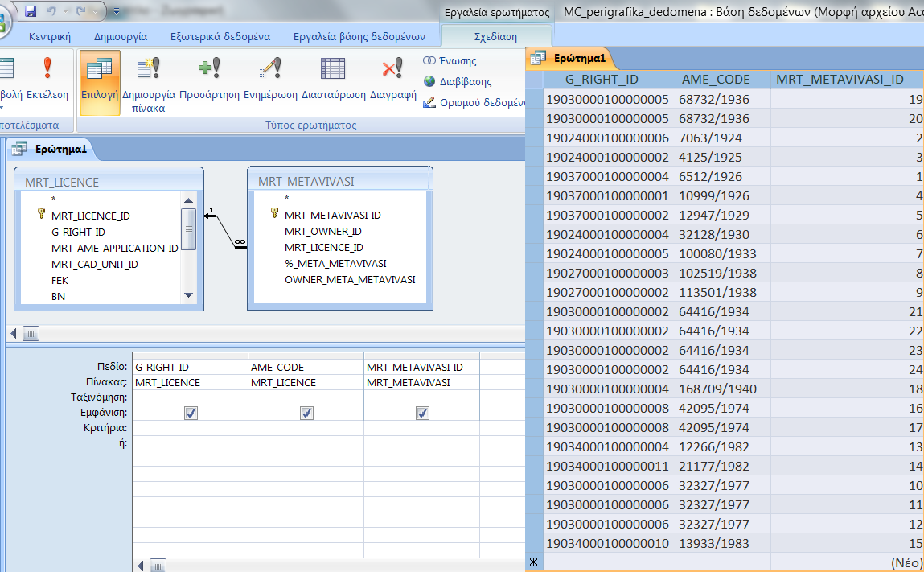Choose the Επιλογή select query type

[x=99, y=81]
